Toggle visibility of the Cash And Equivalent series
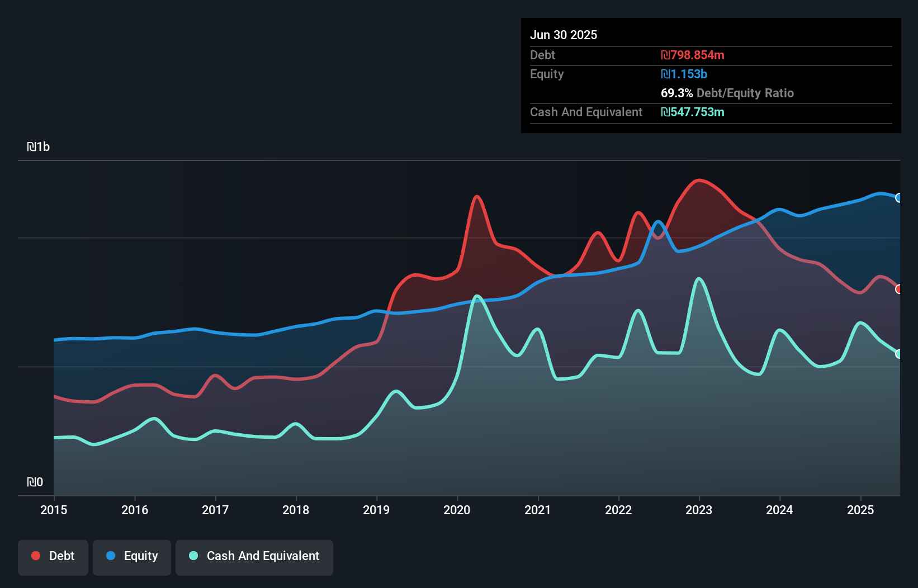This screenshot has height=588, width=918. [x=254, y=556]
